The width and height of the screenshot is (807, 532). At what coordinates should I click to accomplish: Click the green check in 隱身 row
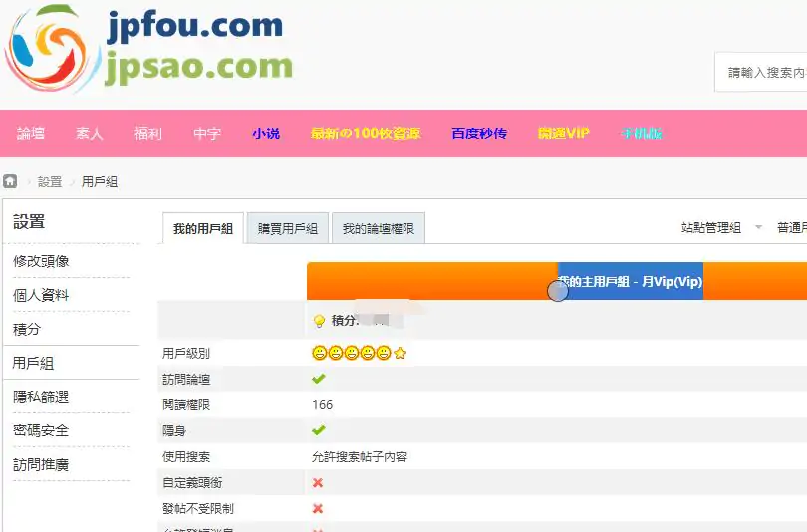tap(319, 430)
